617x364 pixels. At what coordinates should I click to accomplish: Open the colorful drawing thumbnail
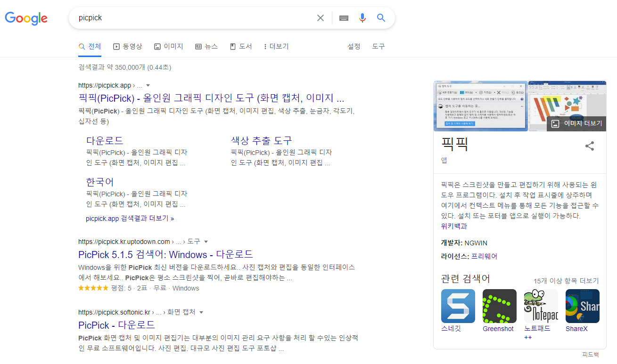568,106
